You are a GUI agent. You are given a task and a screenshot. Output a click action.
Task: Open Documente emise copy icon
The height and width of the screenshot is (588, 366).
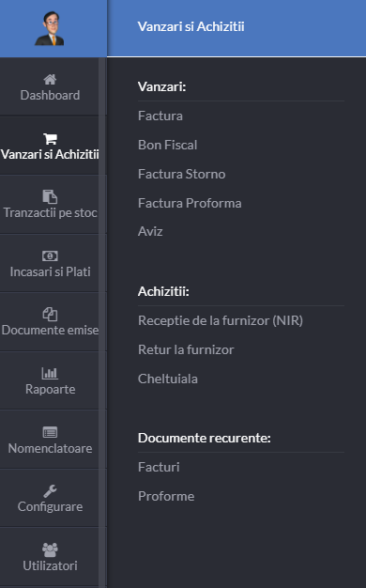coord(50,315)
